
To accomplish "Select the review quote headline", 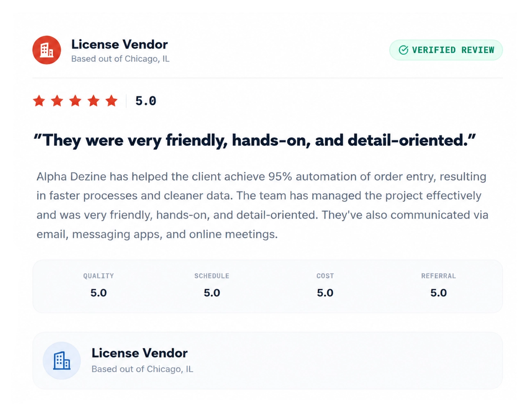I will click(254, 140).
